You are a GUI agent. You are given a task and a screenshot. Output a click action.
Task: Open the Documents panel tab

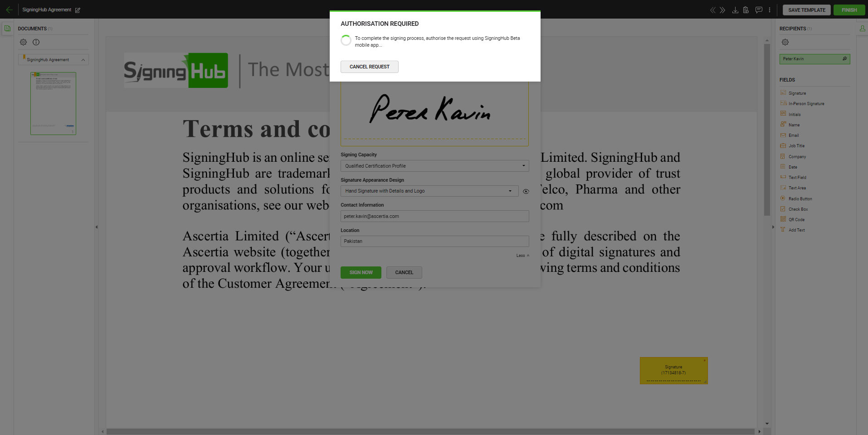(7, 29)
